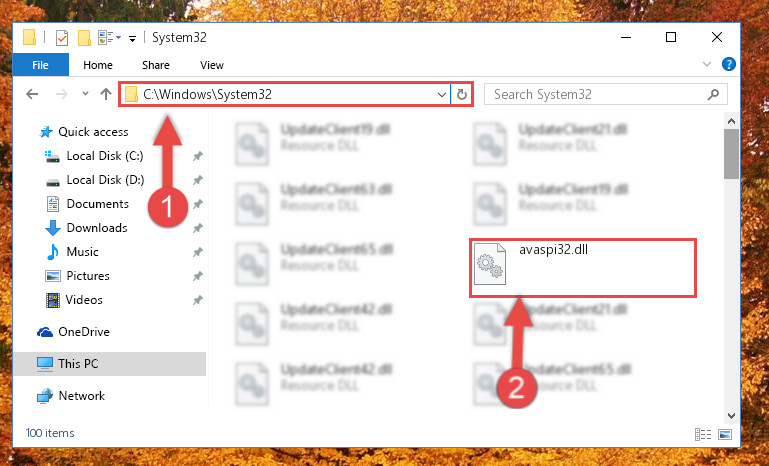Switch to the View ribbon tab

(212, 65)
